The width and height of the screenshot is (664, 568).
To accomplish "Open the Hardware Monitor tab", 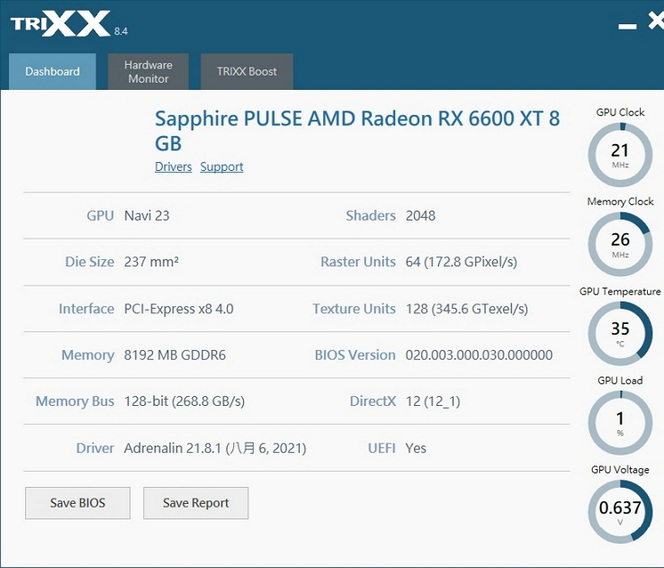I will pyautogui.click(x=148, y=71).
